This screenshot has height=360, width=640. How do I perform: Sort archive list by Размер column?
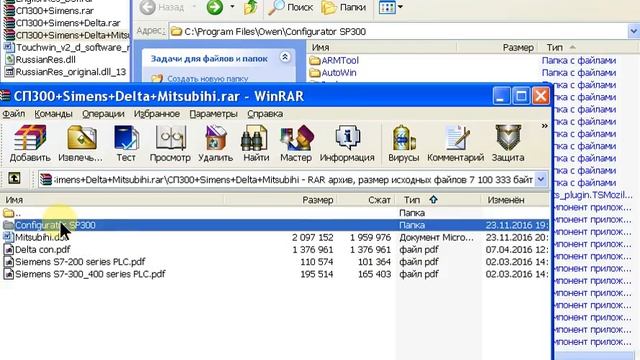280,200
